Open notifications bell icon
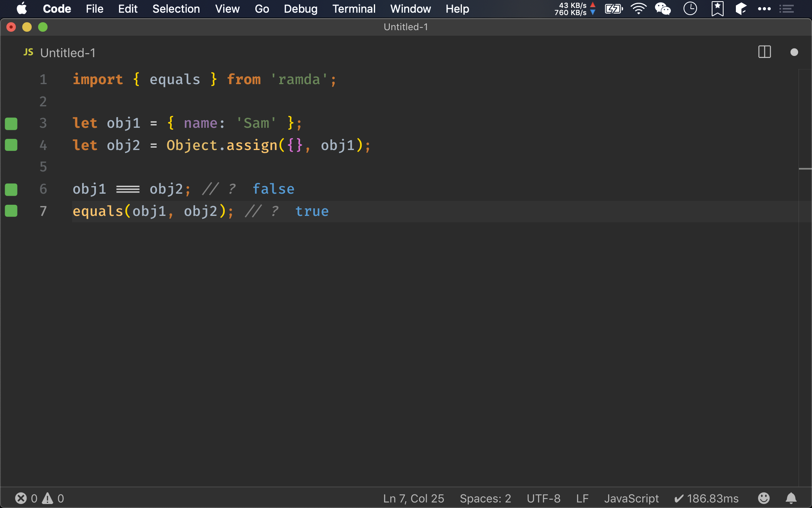Viewport: 812px width, 508px height. click(x=791, y=498)
